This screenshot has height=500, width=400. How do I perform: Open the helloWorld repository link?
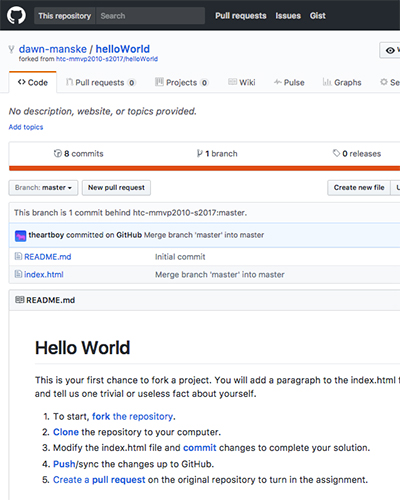[123, 49]
